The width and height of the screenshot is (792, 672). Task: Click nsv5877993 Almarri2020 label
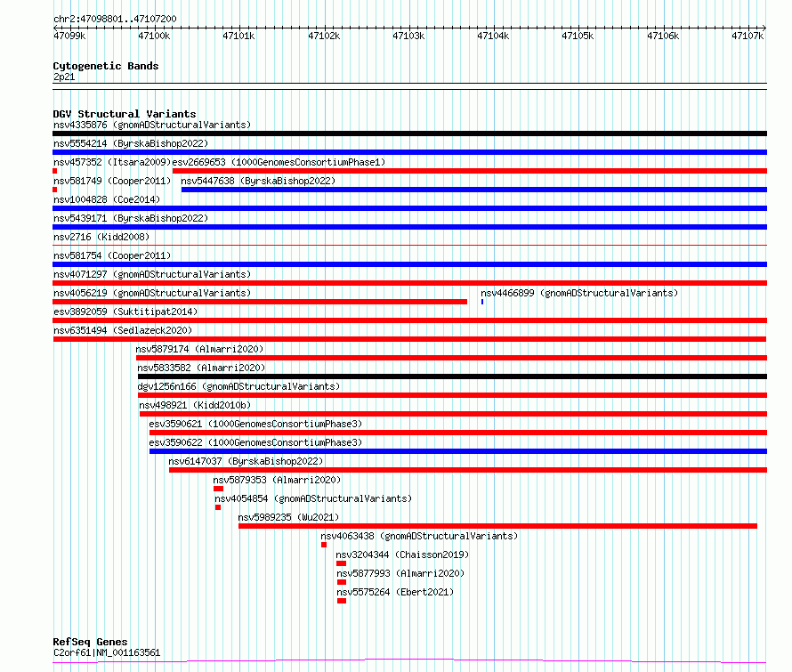(400, 573)
